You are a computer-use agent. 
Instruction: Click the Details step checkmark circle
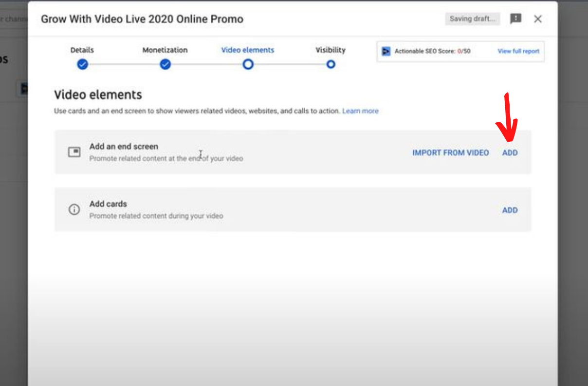point(82,64)
